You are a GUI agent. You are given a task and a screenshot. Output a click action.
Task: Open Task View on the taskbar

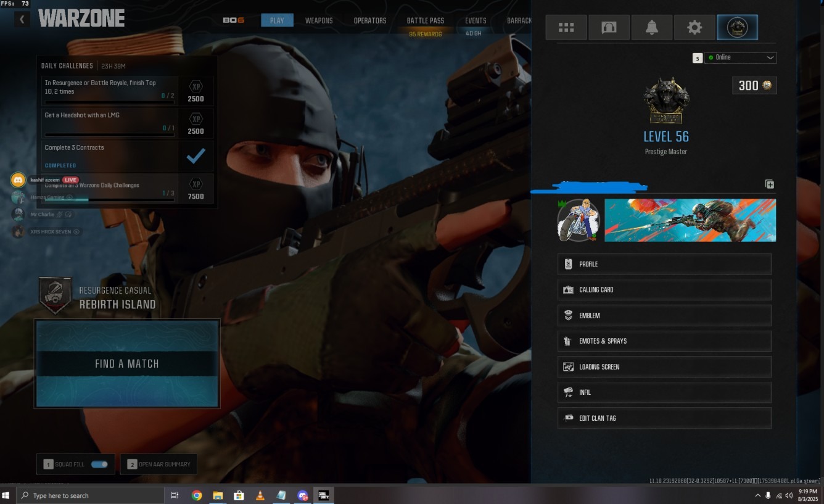pos(175,495)
